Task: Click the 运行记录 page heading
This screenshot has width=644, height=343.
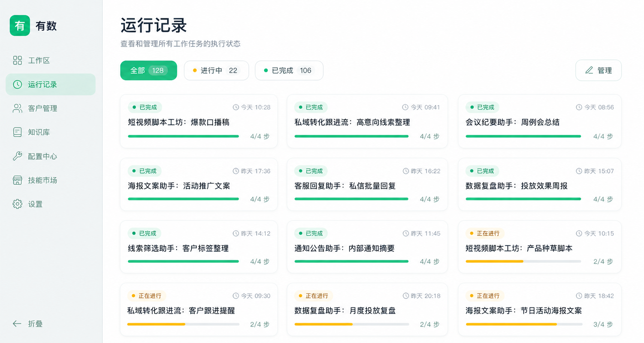Action: [x=154, y=25]
